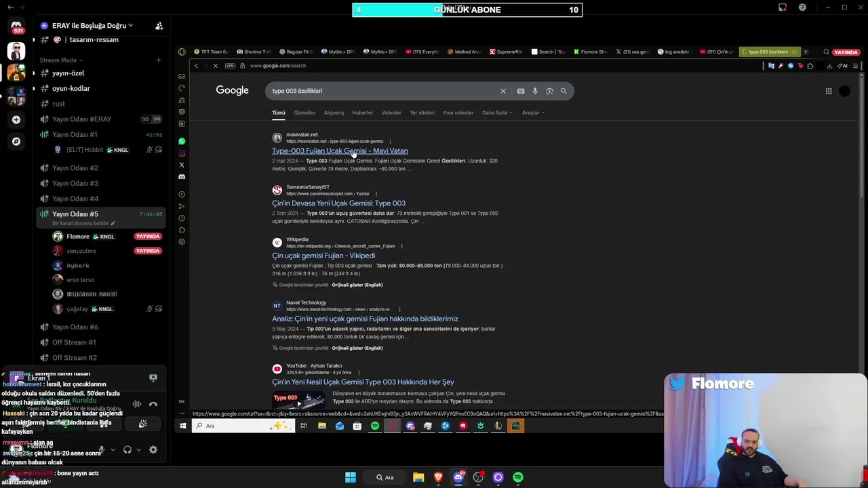Join voice channel Yayın Odası #2
The image size is (868, 488).
click(75, 168)
